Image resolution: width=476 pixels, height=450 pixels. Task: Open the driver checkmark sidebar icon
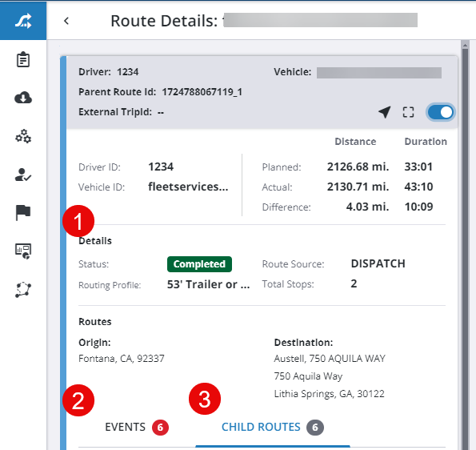point(23,175)
